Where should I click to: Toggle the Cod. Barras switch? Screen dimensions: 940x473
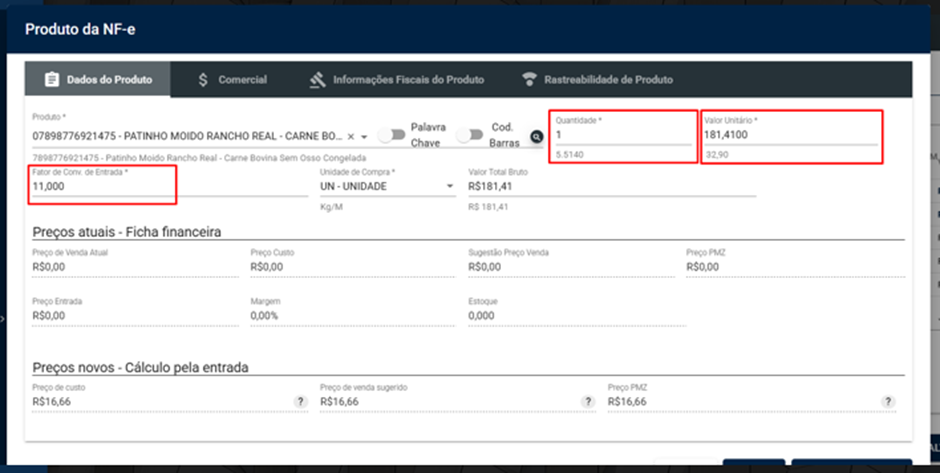click(x=470, y=135)
